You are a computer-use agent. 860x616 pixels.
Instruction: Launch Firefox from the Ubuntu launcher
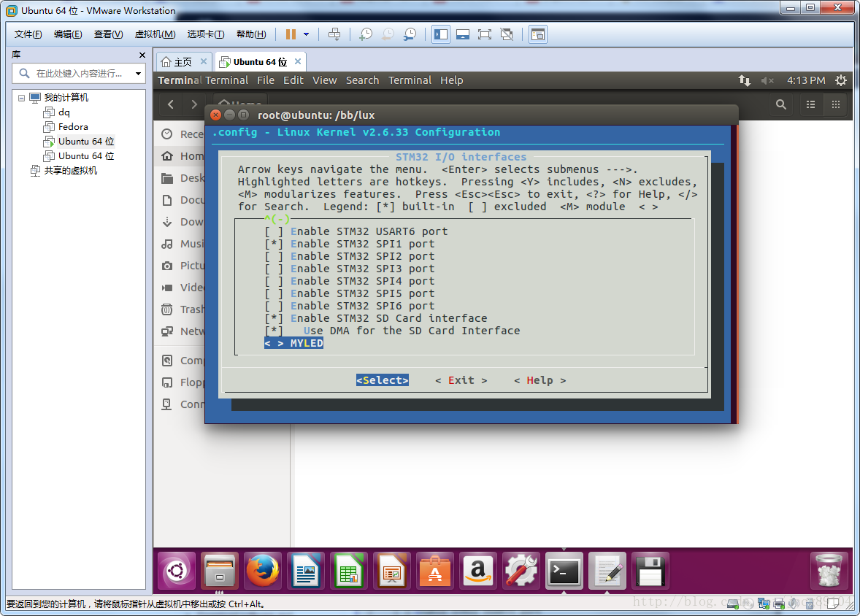[x=263, y=571]
